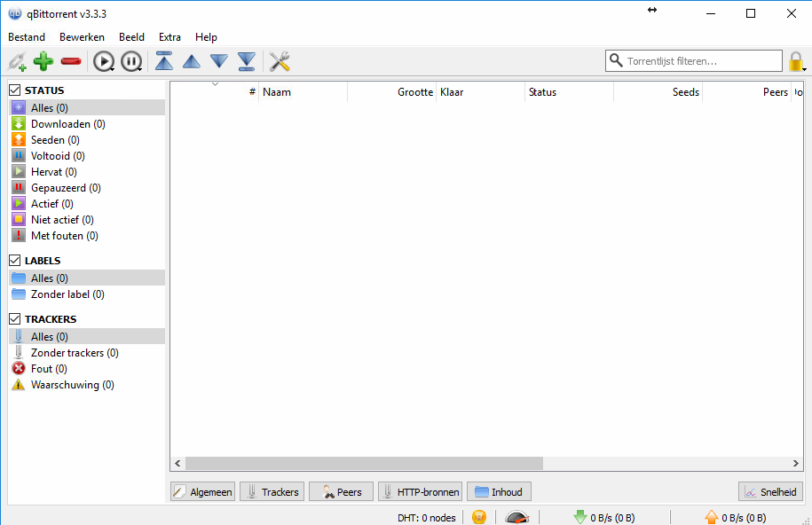Viewport: 812px width, 525px height.
Task: Sort by the Naam column header
Action: coord(303,92)
